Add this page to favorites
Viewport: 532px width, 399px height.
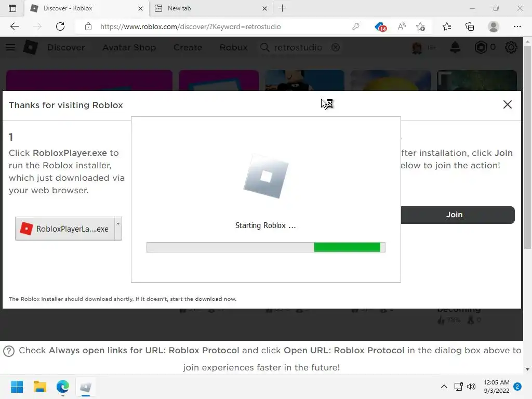421,26
